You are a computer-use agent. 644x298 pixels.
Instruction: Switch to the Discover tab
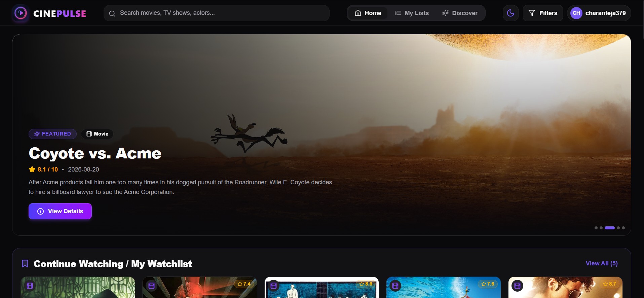coord(460,13)
